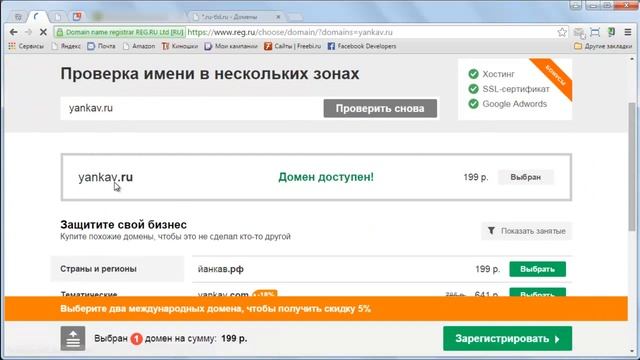
Task: Open the Другие закладки folder
Action: pos(603,46)
